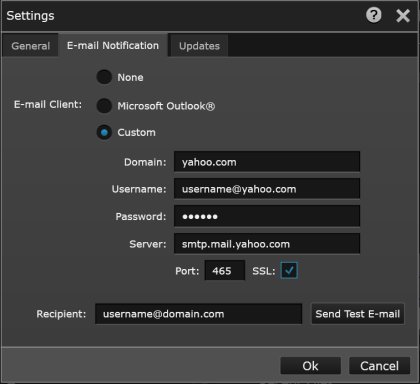The width and height of the screenshot is (420, 384).
Task: Click the E-mail Client label
Action: pos(48,105)
